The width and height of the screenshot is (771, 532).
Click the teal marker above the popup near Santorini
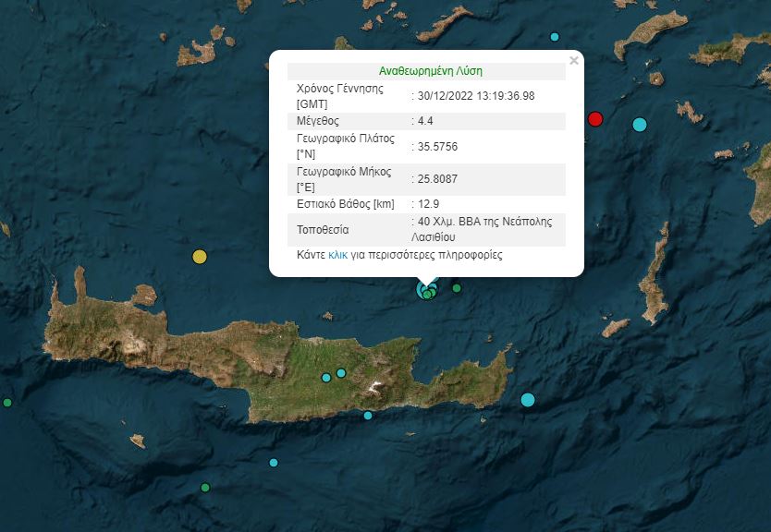tap(555, 36)
